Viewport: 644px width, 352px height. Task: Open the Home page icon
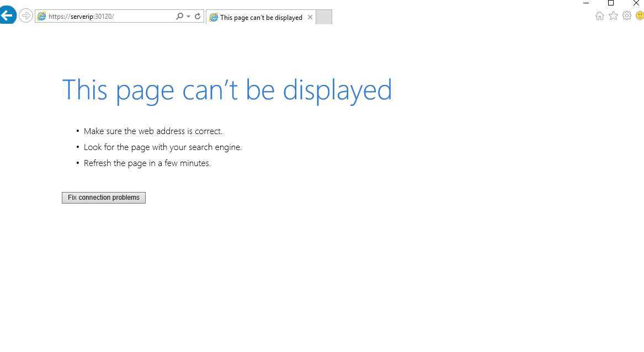pos(600,16)
